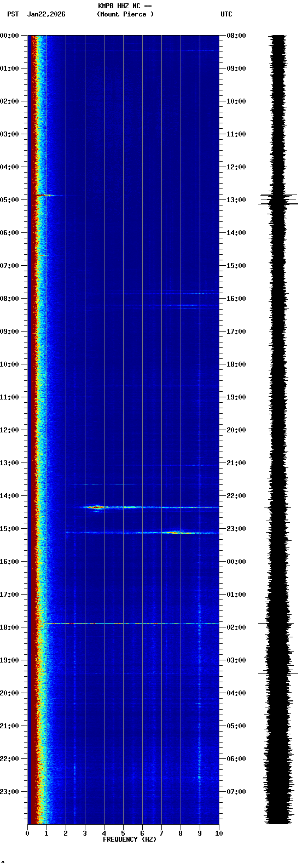Image resolution: width=302 pixels, height=868 pixels.
Task: Click the 18:00 PST time label
Action: click(x=9, y=627)
